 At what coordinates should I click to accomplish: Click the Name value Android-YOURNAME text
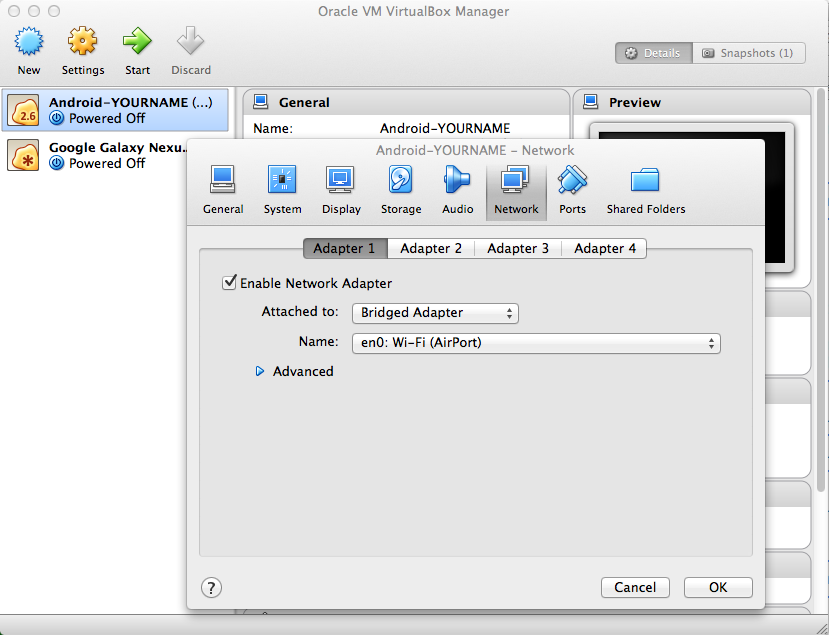(x=445, y=128)
